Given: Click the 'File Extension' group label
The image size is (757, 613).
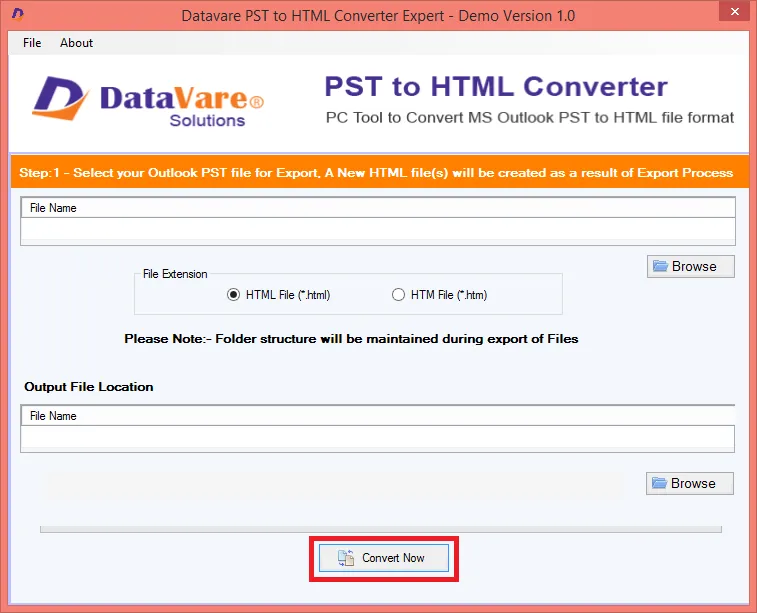Looking at the screenshot, I should (175, 274).
